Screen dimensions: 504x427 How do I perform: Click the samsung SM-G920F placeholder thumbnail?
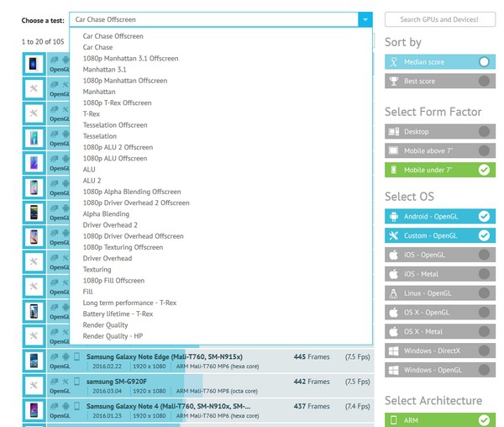click(x=34, y=385)
